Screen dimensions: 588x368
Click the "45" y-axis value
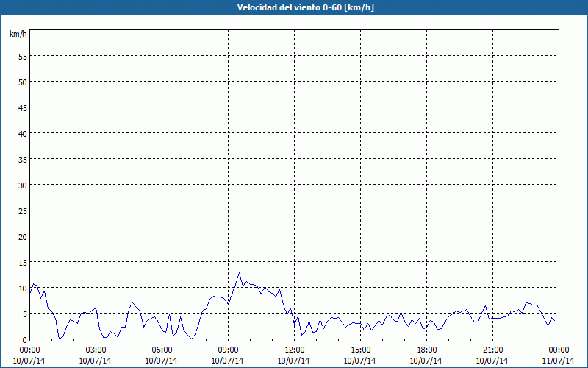(23, 107)
